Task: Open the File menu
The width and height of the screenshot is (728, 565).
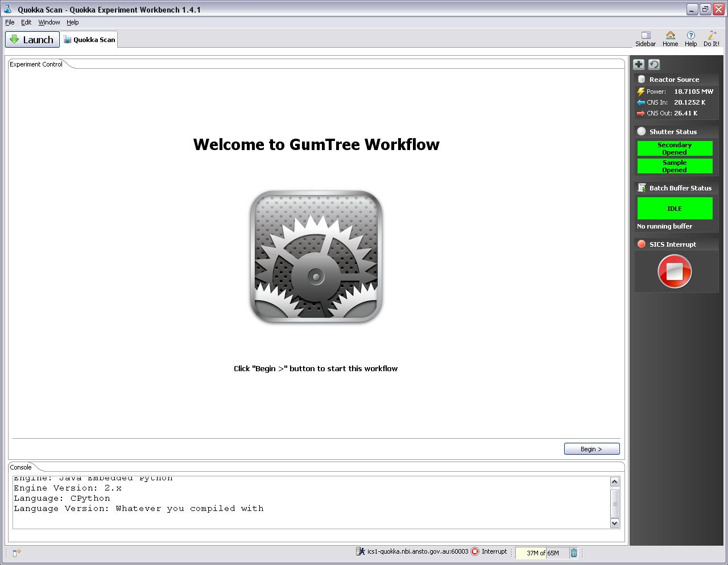Action: click(10, 22)
